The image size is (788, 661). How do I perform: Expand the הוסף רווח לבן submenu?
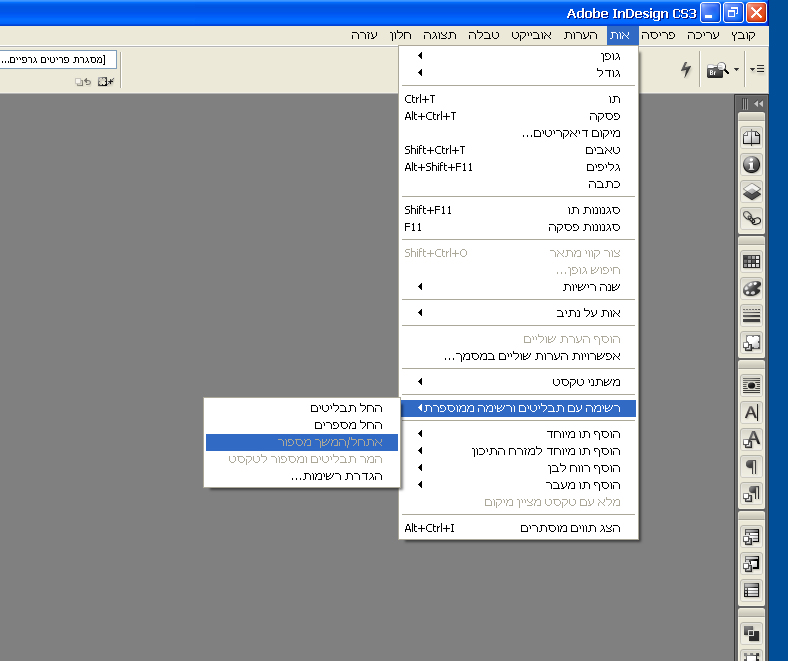518,468
